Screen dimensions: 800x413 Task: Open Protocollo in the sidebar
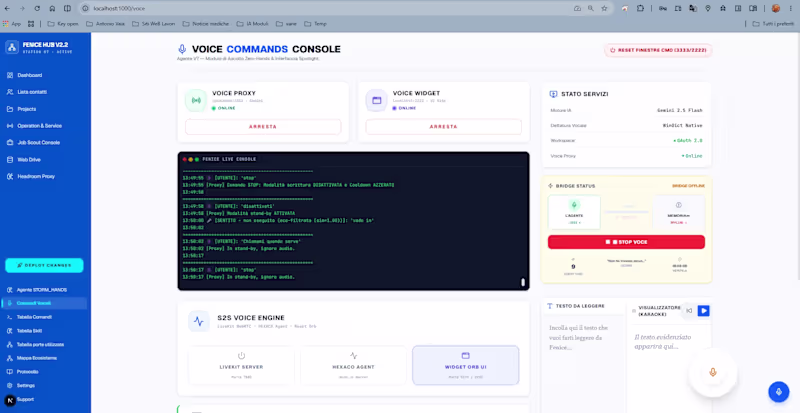click(x=28, y=372)
